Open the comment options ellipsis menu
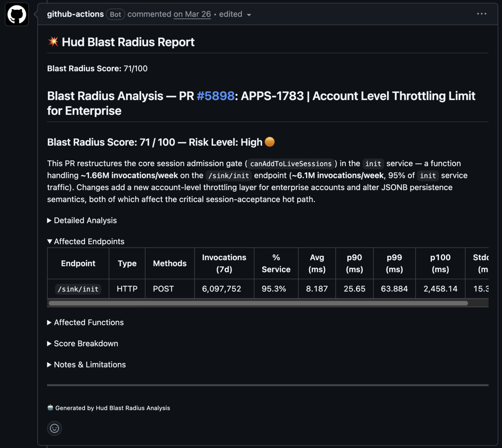Viewport: 502px width, 448px height. pos(481,14)
